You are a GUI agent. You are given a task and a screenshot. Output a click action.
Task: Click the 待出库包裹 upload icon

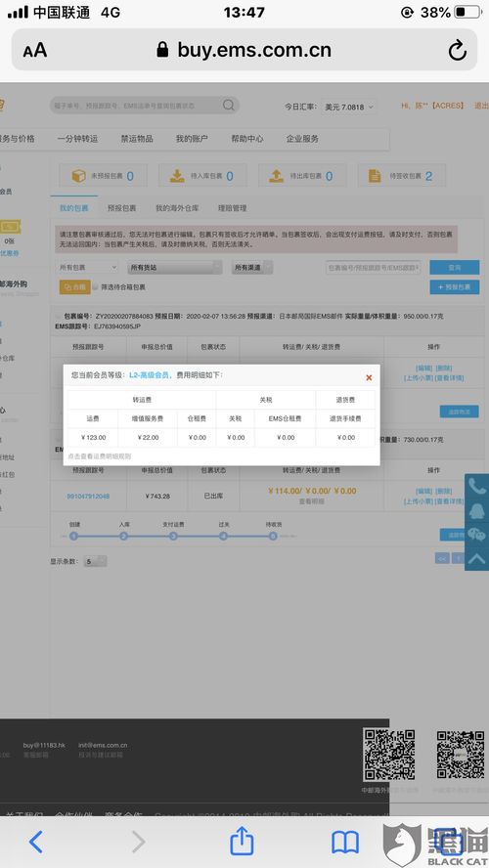point(276,176)
